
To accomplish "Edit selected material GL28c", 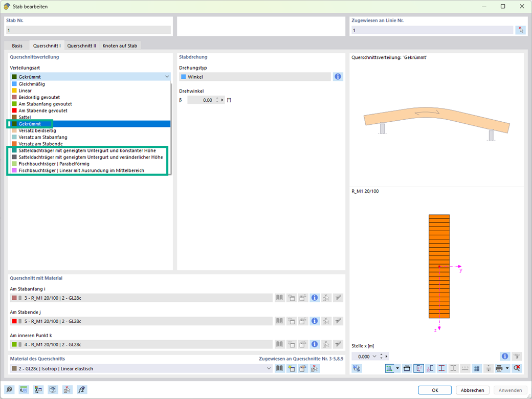I will (x=303, y=368).
